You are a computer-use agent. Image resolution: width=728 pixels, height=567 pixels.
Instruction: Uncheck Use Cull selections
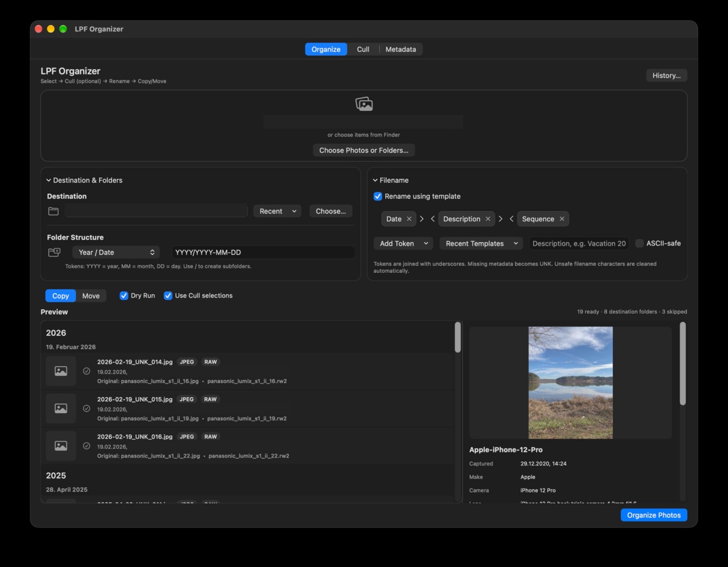pyautogui.click(x=168, y=296)
